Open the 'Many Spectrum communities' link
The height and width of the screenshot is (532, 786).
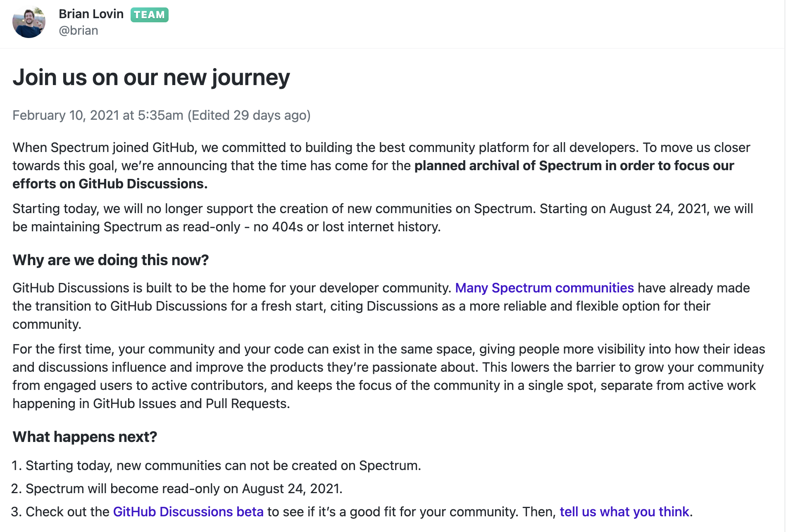tap(544, 288)
